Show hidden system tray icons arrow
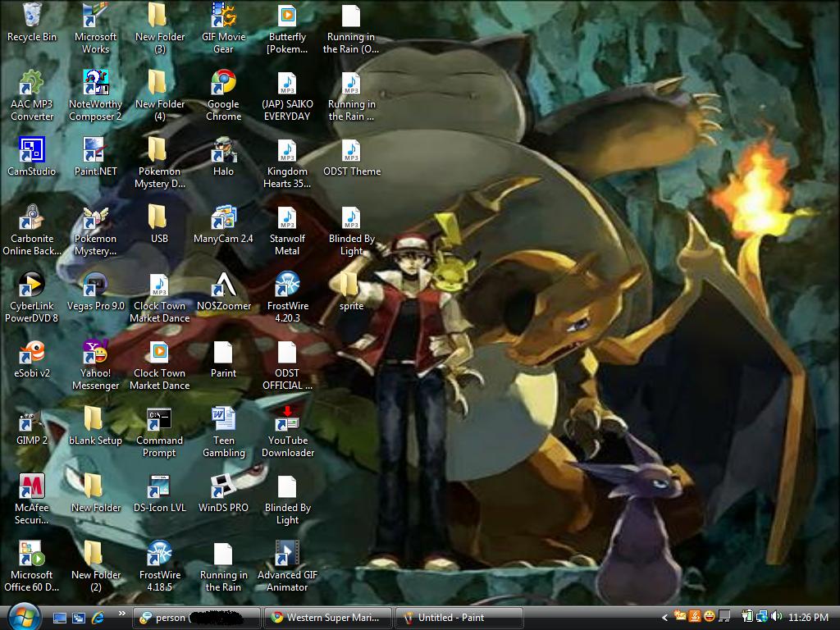This screenshot has height=630, width=840. pos(664,617)
